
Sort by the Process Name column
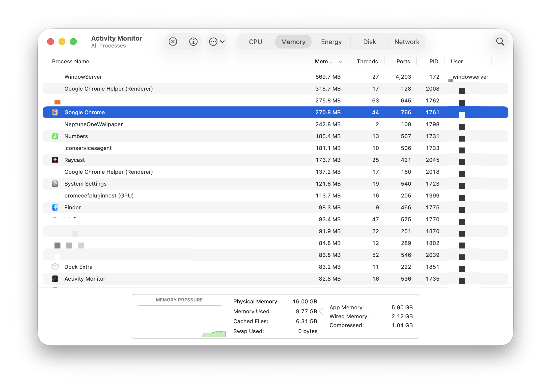71,61
